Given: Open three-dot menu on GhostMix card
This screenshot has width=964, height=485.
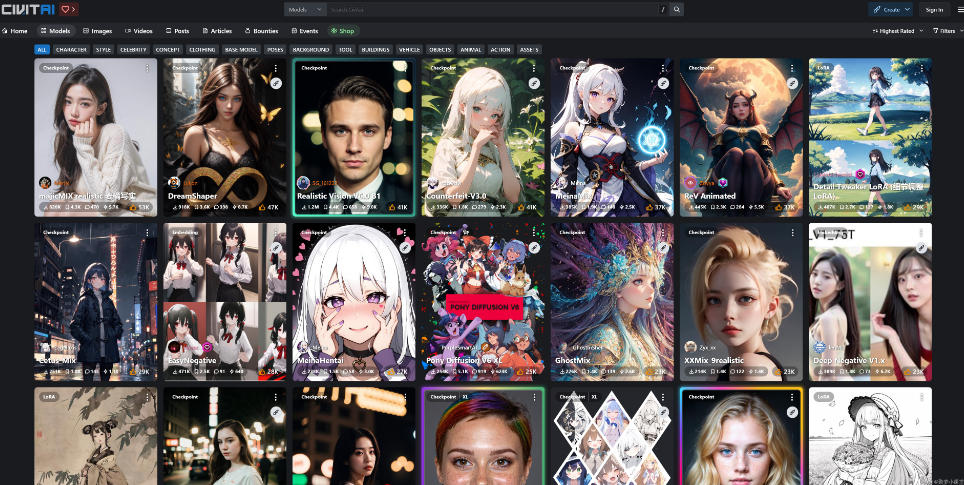Looking at the screenshot, I should pyautogui.click(x=663, y=233).
